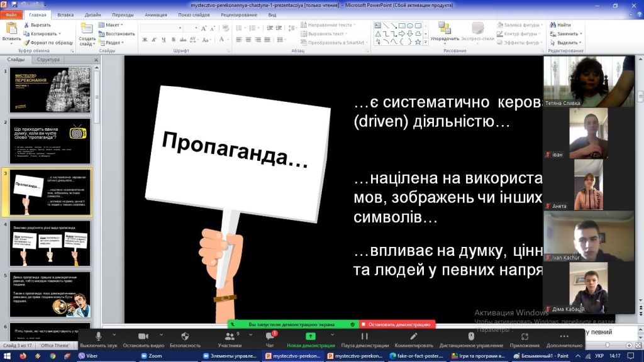644x362 pixels.
Task: Start a new screen share
Action: click(311, 339)
